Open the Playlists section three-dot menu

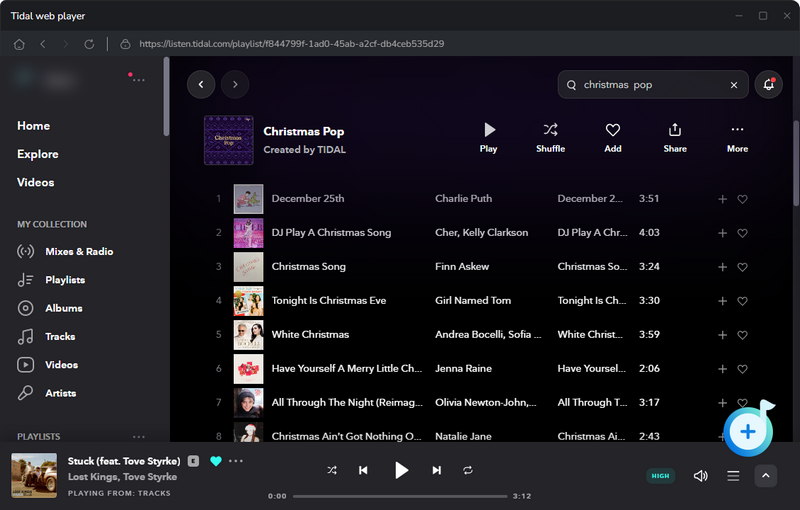(x=139, y=437)
